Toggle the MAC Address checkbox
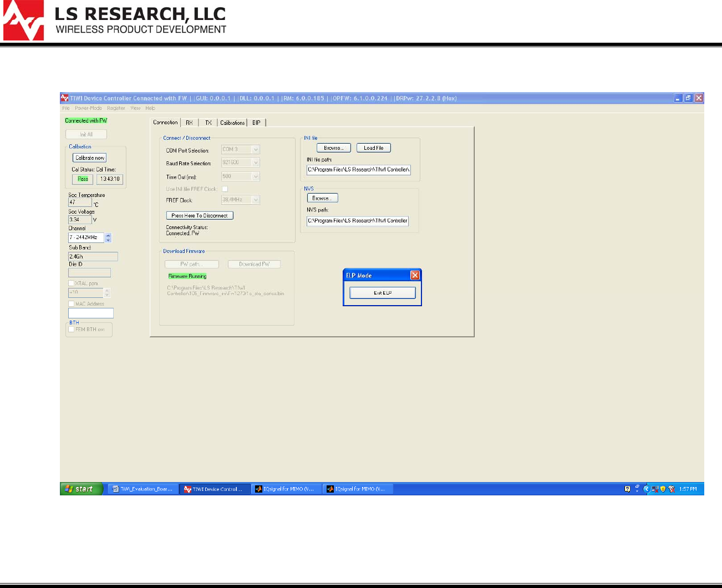The image size is (722, 588). pyautogui.click(x=71, y=304)
